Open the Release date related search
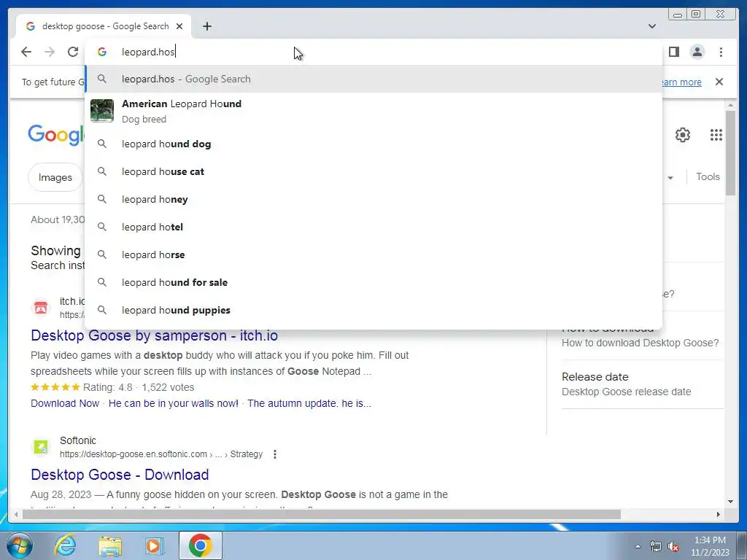The height and width of the screenshot is (560, 747). [x=595, y=377]
